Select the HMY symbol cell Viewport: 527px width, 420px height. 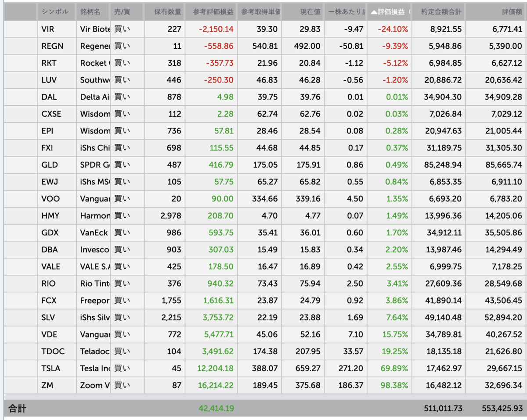(x=57, y=216)
